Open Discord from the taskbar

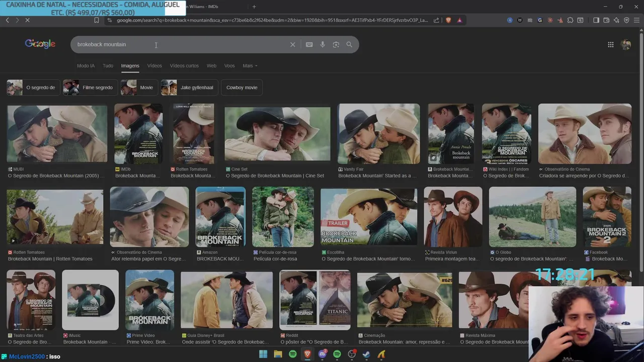323,354
